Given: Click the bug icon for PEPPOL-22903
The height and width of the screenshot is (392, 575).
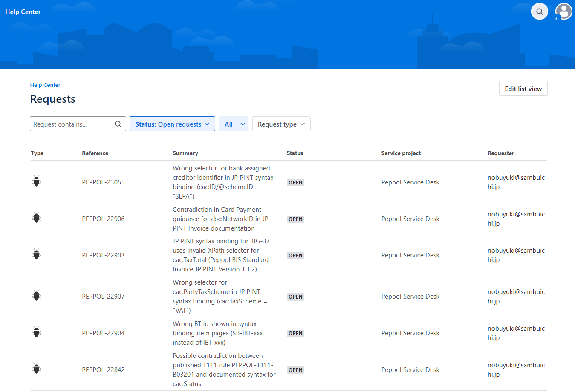Looking at the screenshot, I should [x=37, y=255].
